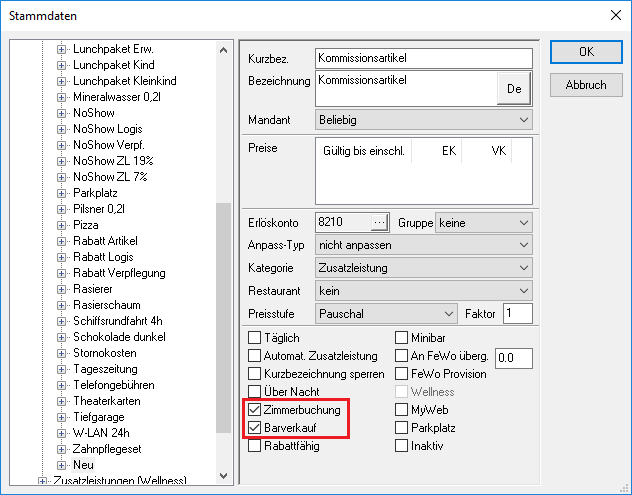Enable Kurzbezeichnung sperren checkbox
The height and width of the screenshot is (495, 632).
(254, 374)
